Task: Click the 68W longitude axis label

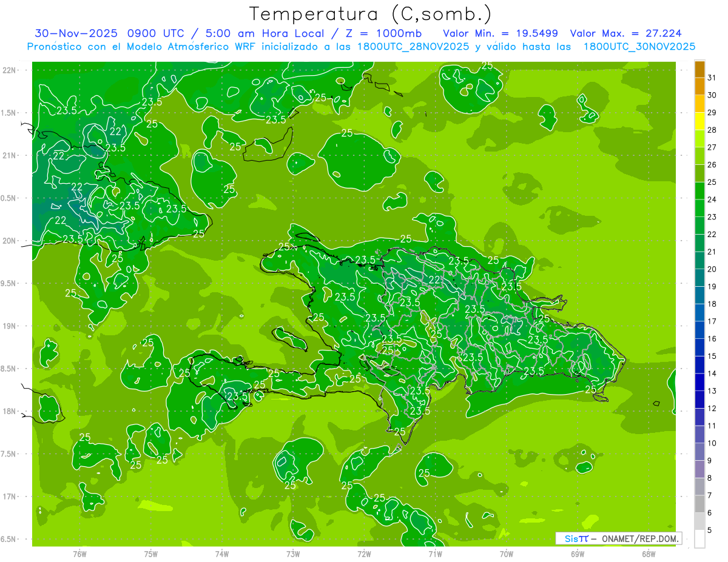Action: click(649, 554)
